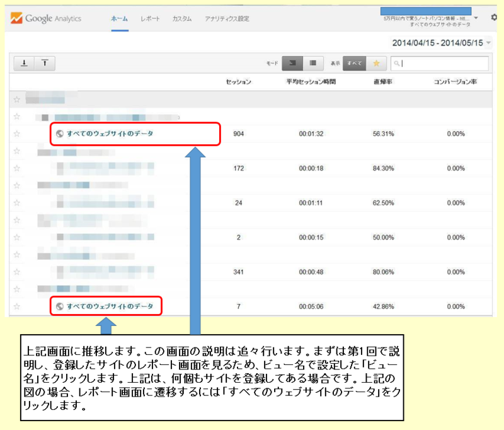
Task: Open the カスタム tab
Action: [x=182, y=19]
